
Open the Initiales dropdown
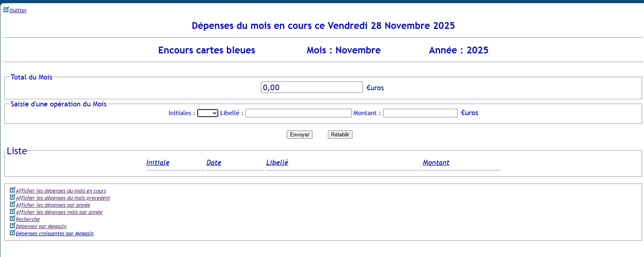click(x=208, y=113)
